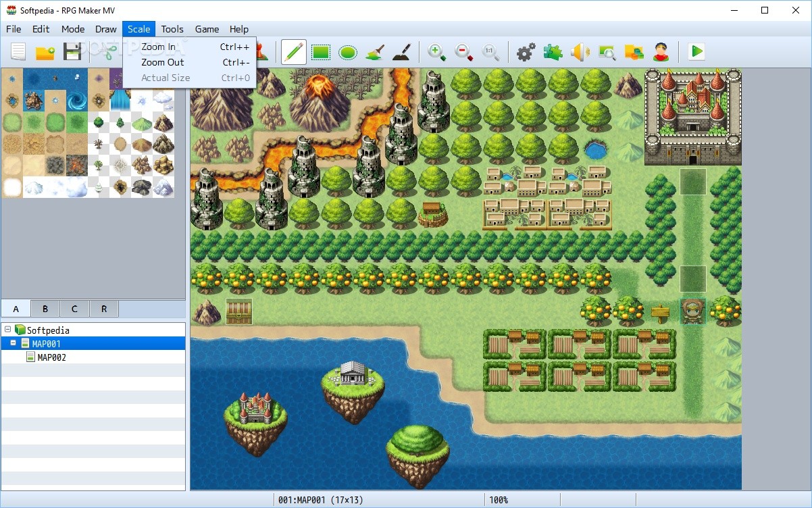This screenshot has width=812, height=508.
Task: Open Character Generator person icon
Action: (x=661, y=52)
